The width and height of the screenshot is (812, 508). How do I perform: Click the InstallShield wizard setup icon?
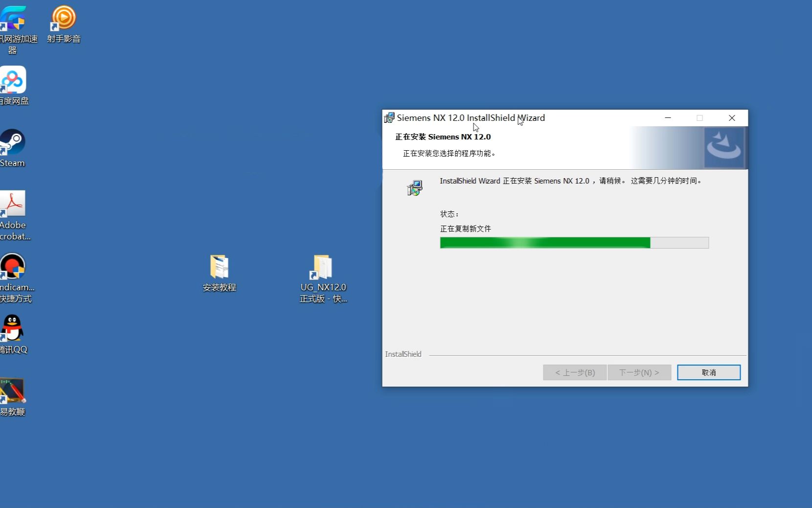pos(414,187)
